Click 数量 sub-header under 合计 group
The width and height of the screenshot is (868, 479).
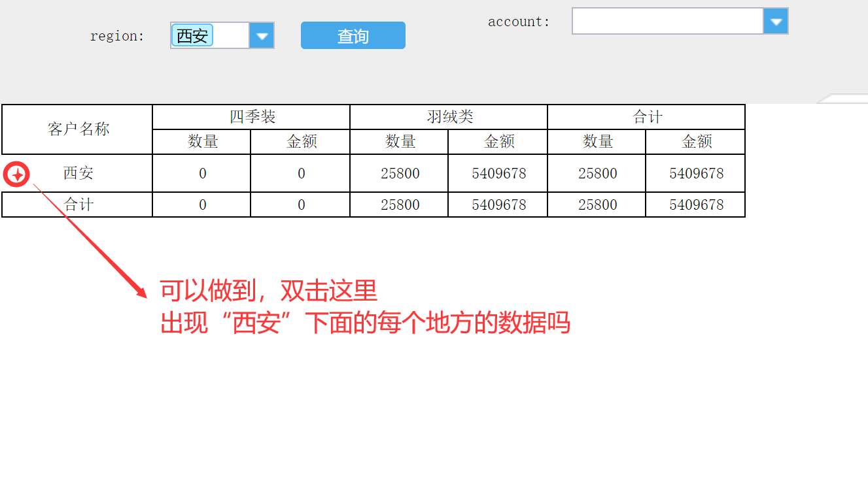(x=597, y=142)
